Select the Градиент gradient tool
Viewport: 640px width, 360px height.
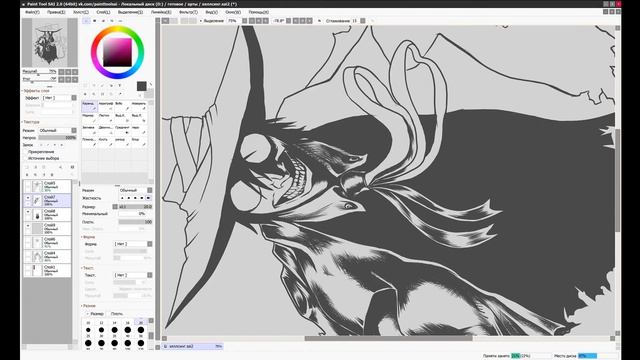pos(122,130)
